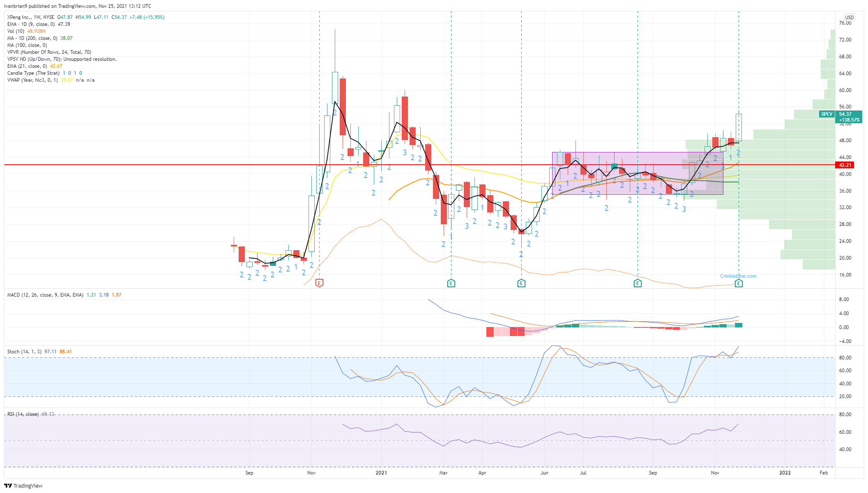Viewport: 868px width, 493px height.
Task: Click the TradingView logo at bottom left
Action: pos(23,486)
